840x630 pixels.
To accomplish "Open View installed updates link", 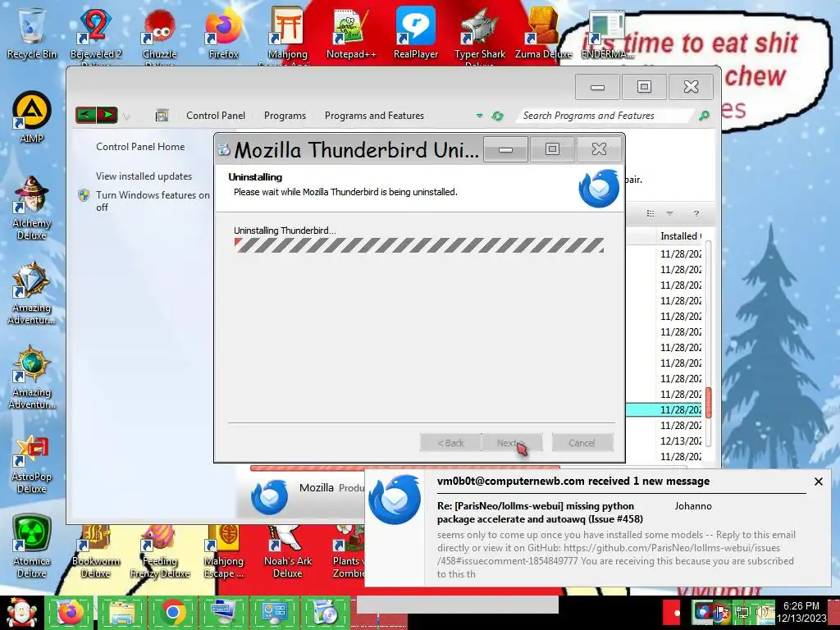I will pos(144,176).
